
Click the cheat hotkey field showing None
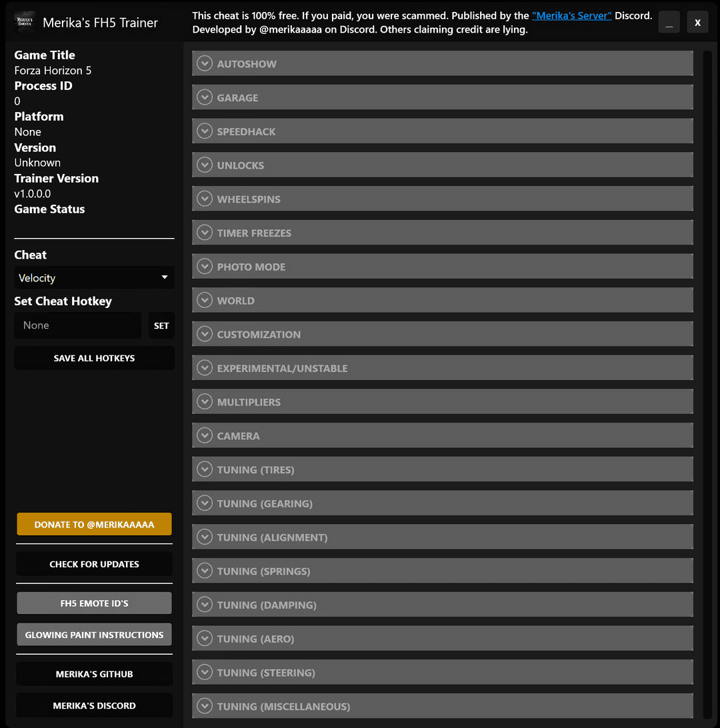tap(77, 325)
